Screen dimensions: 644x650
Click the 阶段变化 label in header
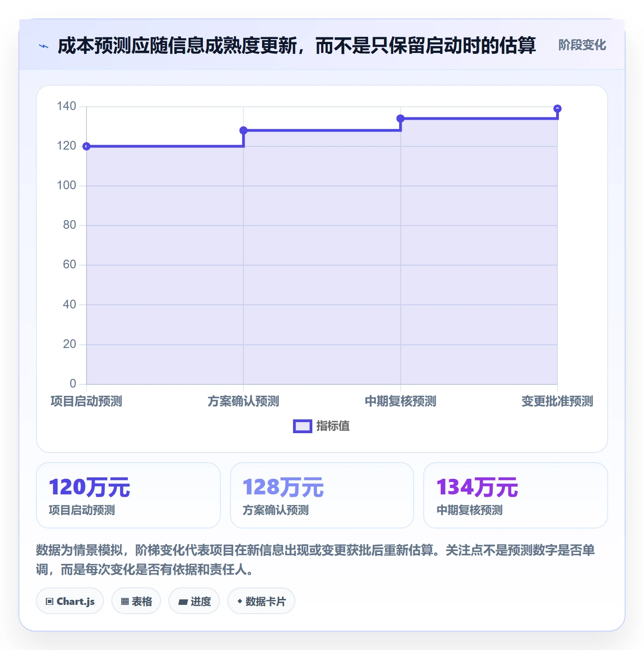(582, 45)
